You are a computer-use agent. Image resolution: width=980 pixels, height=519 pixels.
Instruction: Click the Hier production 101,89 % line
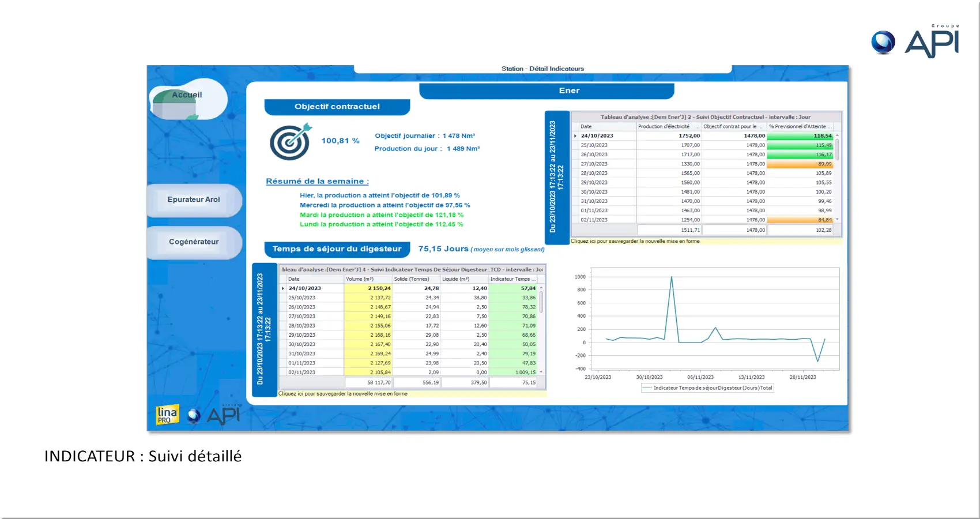coord(380,195)
